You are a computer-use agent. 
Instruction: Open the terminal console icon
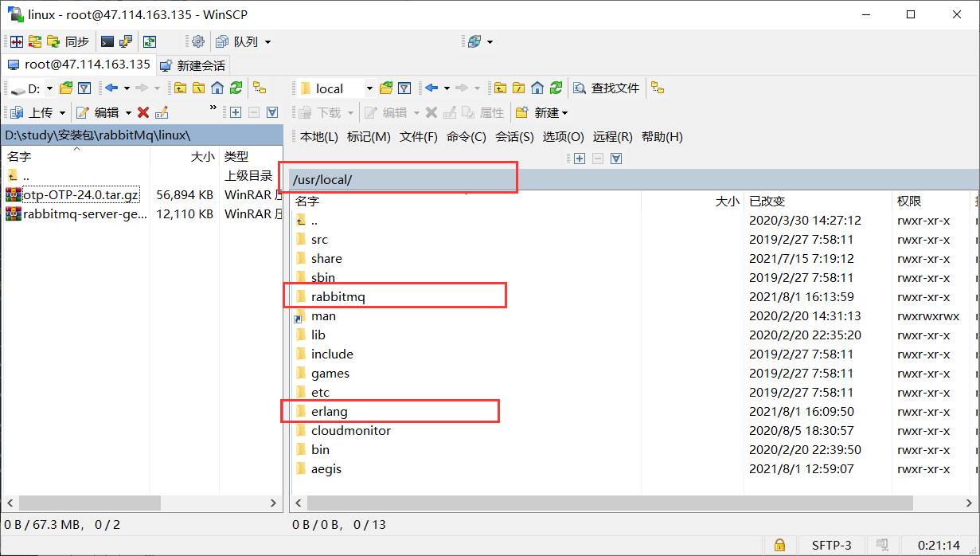click(107, 41)
